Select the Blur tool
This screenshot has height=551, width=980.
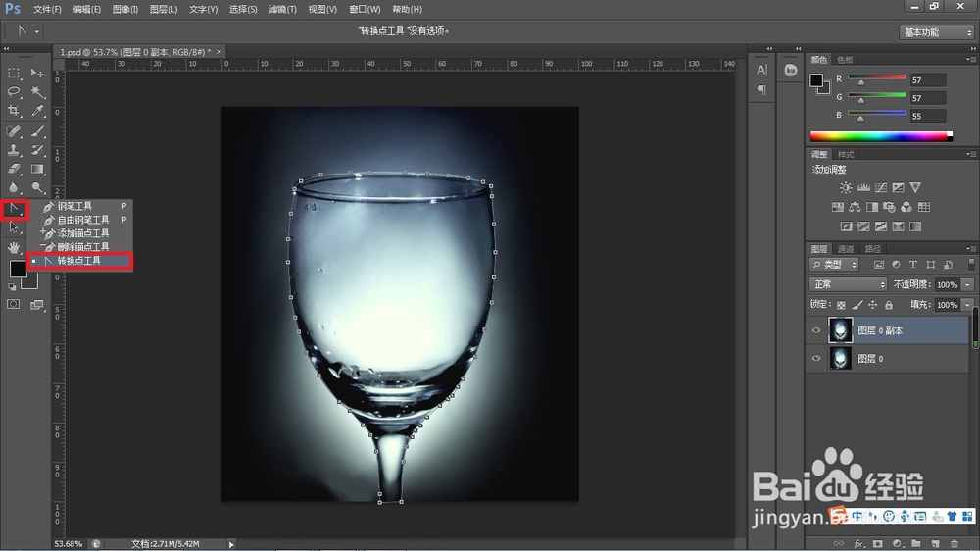[x=14, y=187]
